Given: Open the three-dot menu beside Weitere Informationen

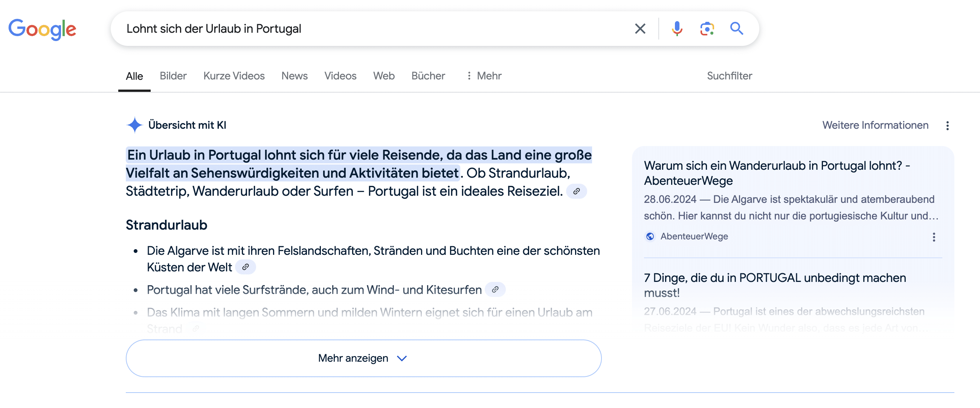Looking at the screenshot, I should (947, 125).
